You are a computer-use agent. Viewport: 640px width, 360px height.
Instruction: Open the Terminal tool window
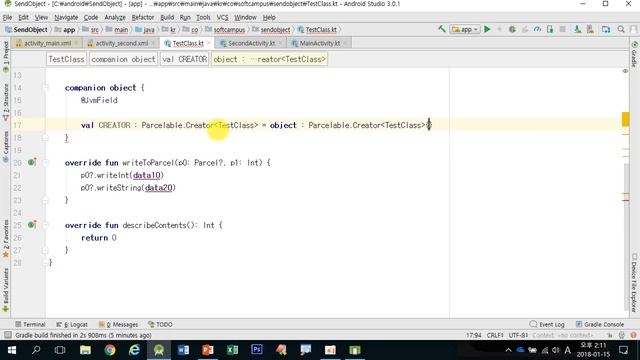[x=30, y=324]
